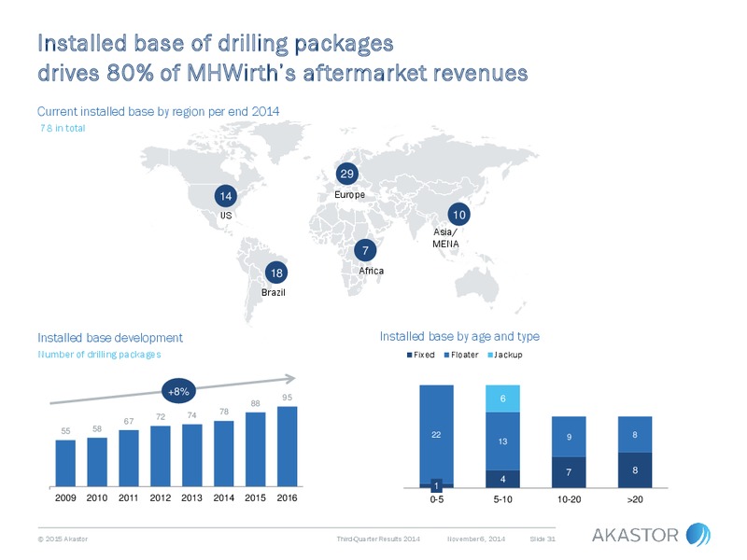Click the 9 Floater segment in 10-20 bar
The height and width of the screenshot is (560, 747).
569,437
